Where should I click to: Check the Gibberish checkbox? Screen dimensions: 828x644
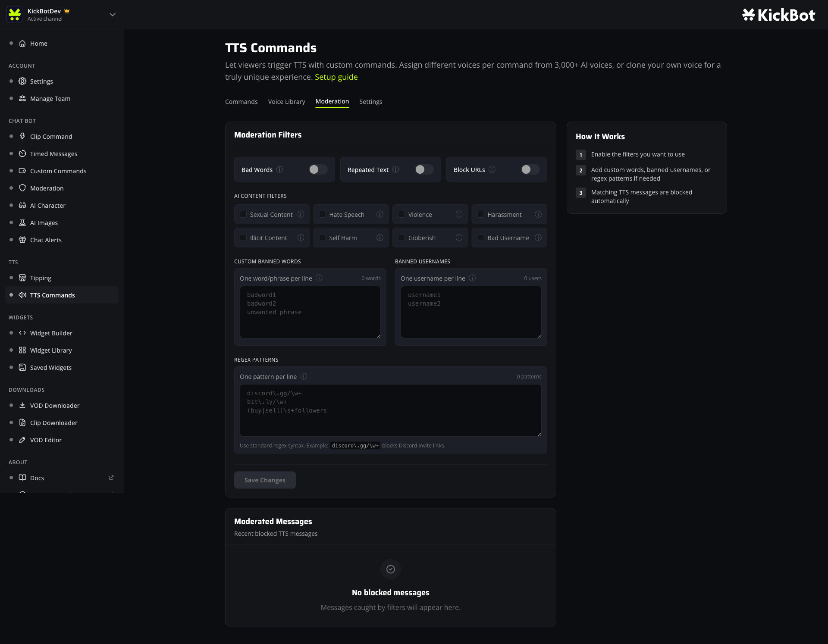[401, 238]
